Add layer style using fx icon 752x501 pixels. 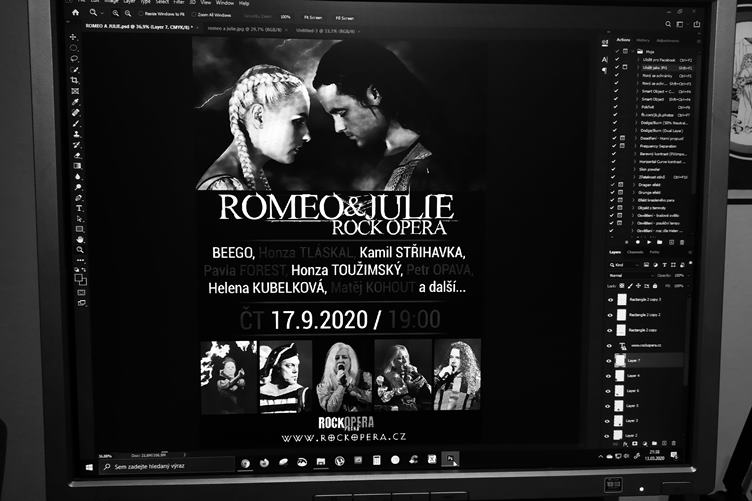[x=625, y=444]
